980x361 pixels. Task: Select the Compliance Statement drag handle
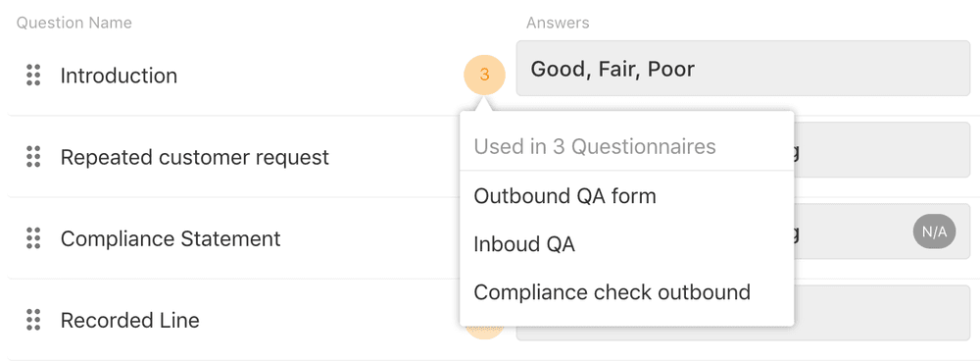point(33,238)
